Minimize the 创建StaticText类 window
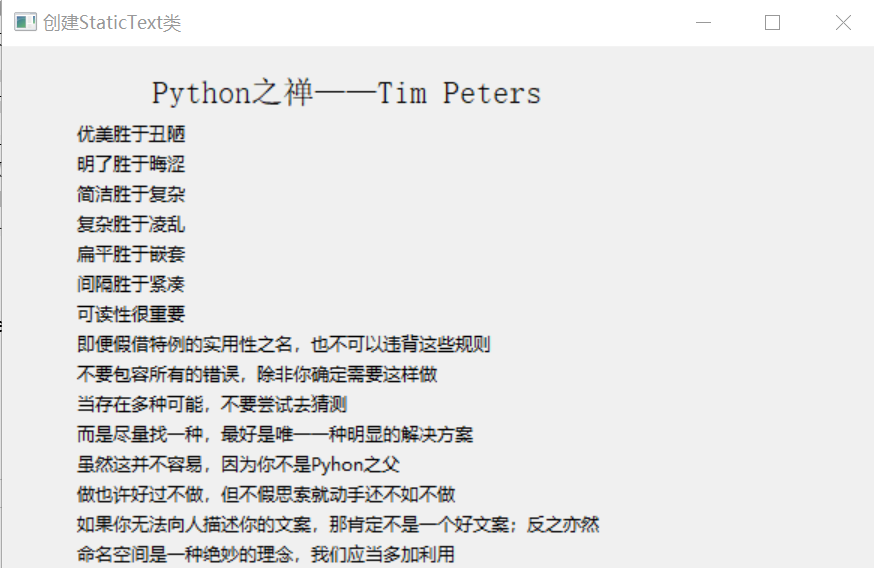874x568 pixels. pos(704,23)
